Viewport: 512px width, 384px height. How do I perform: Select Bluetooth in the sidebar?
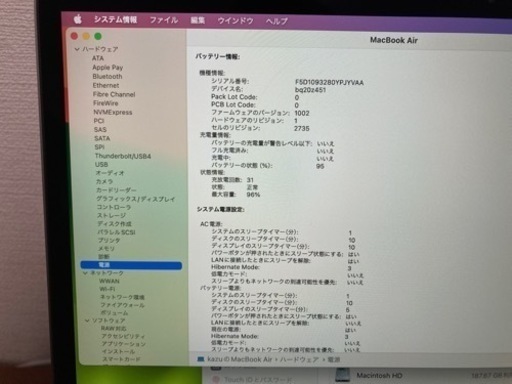coord(107,76)
